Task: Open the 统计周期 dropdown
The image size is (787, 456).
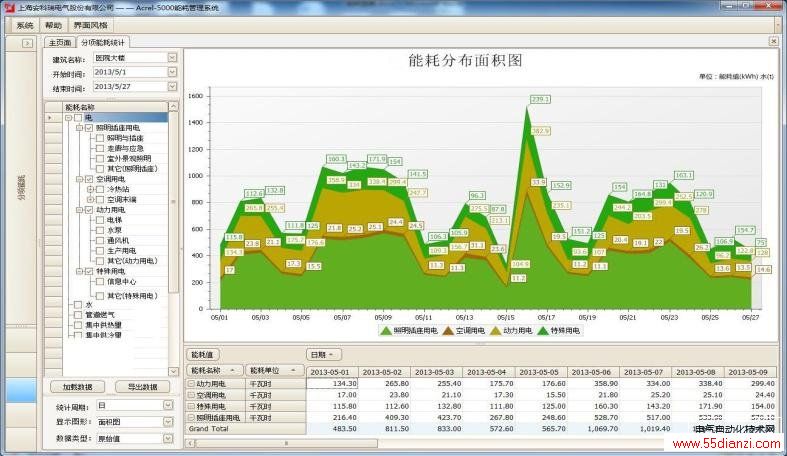Action: 168,405
